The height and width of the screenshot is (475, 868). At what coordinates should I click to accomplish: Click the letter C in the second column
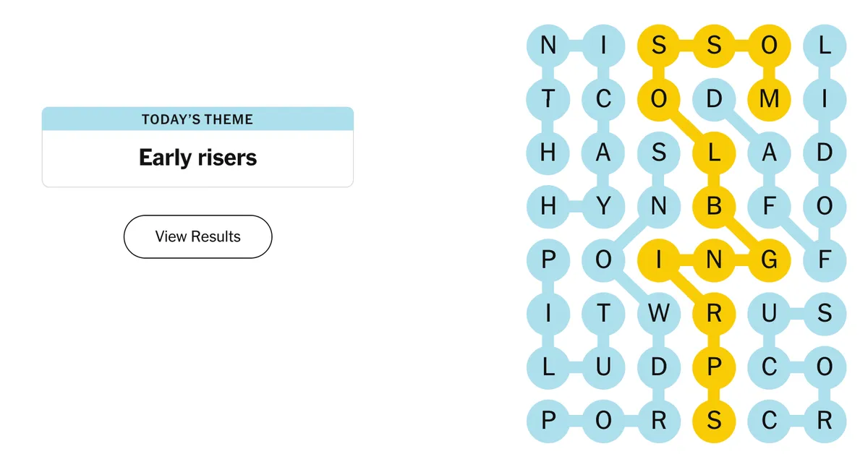pyautogui.click(x=603, y=100)
